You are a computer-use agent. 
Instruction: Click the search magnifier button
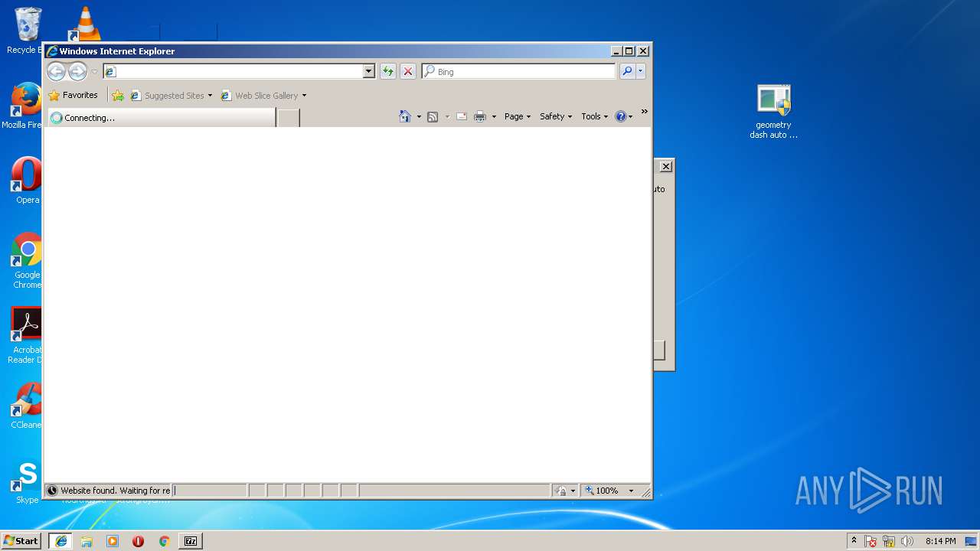tap(627, 71)
